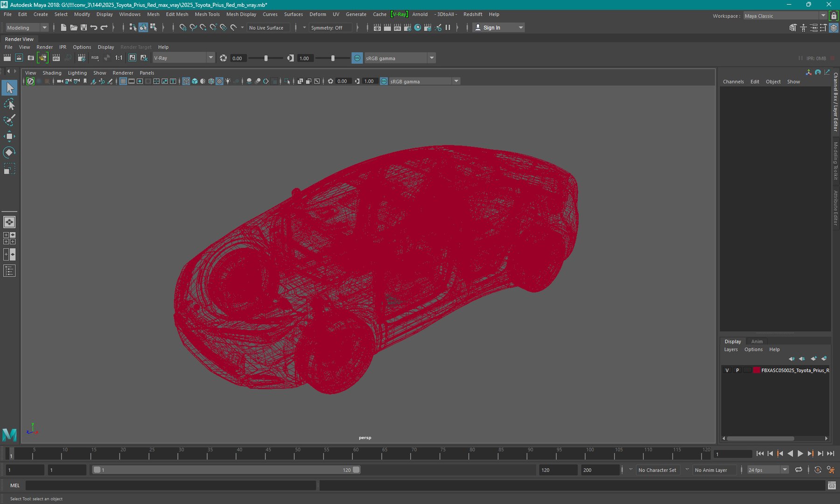Go to start of playback range
The width and height of the screenshot is (840, 504).
click(x=760, y=454)
